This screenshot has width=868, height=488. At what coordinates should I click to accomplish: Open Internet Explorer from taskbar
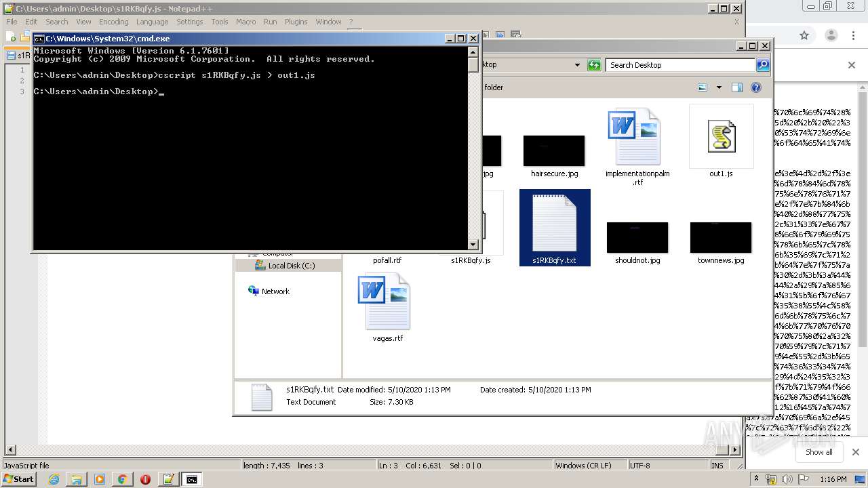(54, 479)
